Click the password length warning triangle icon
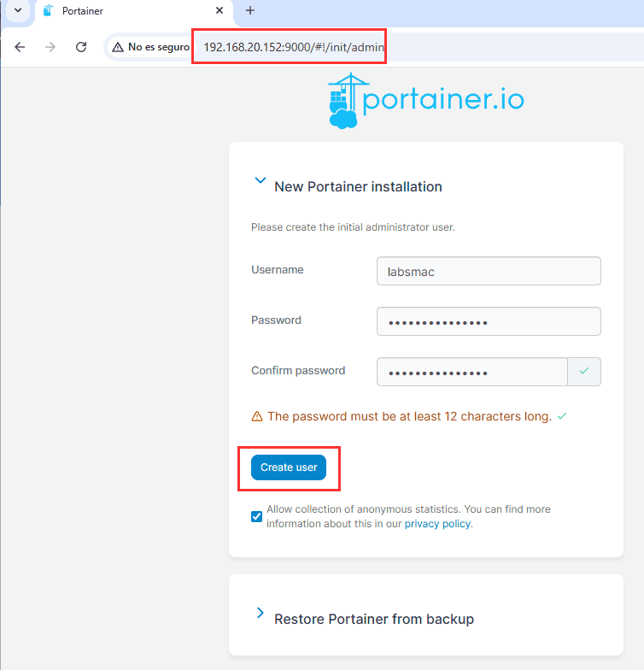644x670 pixels. 257,417
